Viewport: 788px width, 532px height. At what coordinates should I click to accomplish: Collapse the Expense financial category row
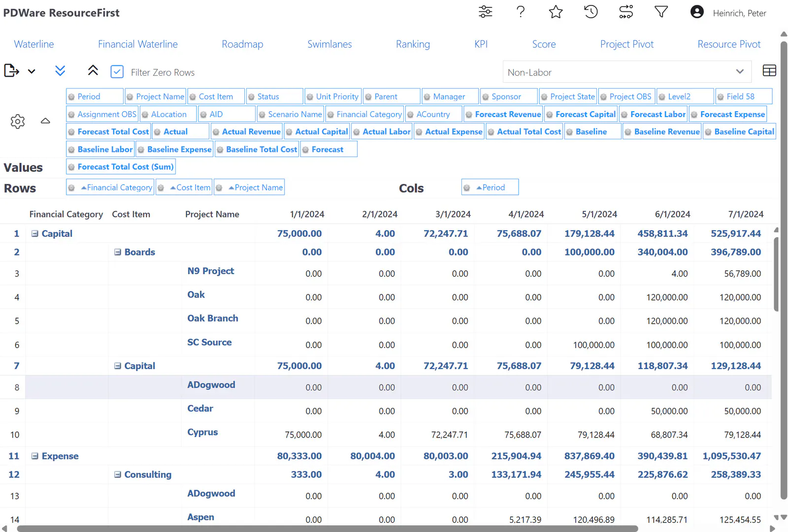35,456
